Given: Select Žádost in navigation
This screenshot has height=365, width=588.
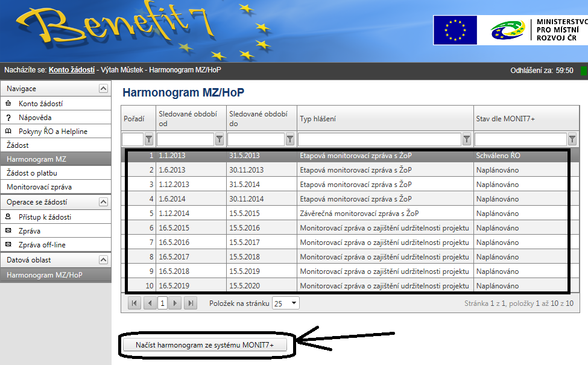Looking at the screenshot, I should pyautogui.click(x=55, y=145).
